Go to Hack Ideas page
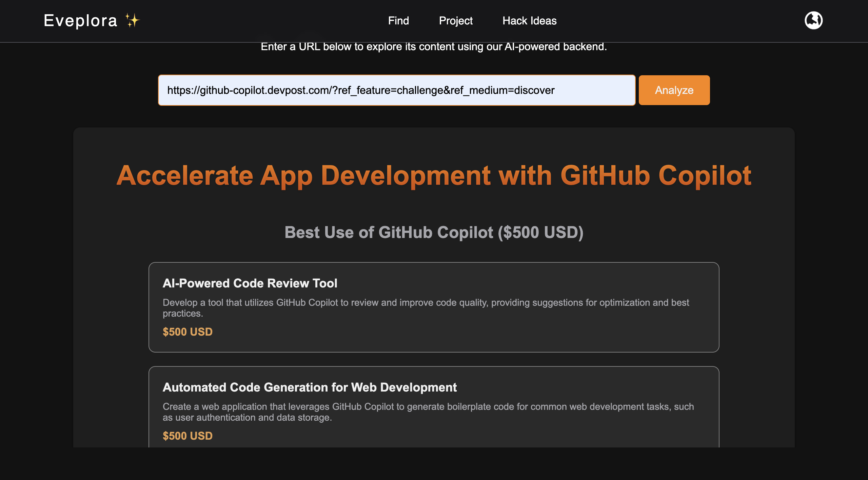The image size is (868, 480). (x=529, y=21)
